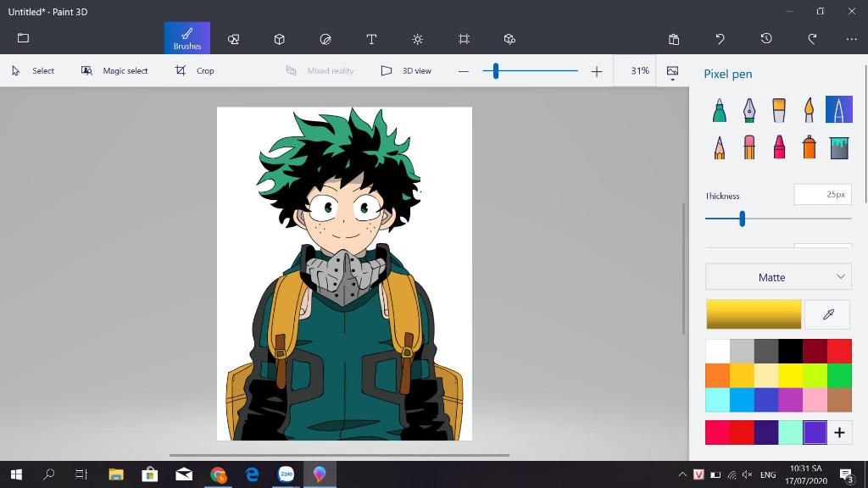Screen dimensions: 868x488
Task: Expand the Matte material dropdown
Action: tap(778, 277)
